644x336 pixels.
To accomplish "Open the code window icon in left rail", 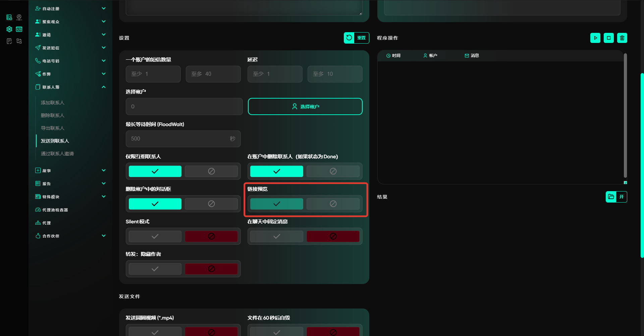I will pos(19,29).
